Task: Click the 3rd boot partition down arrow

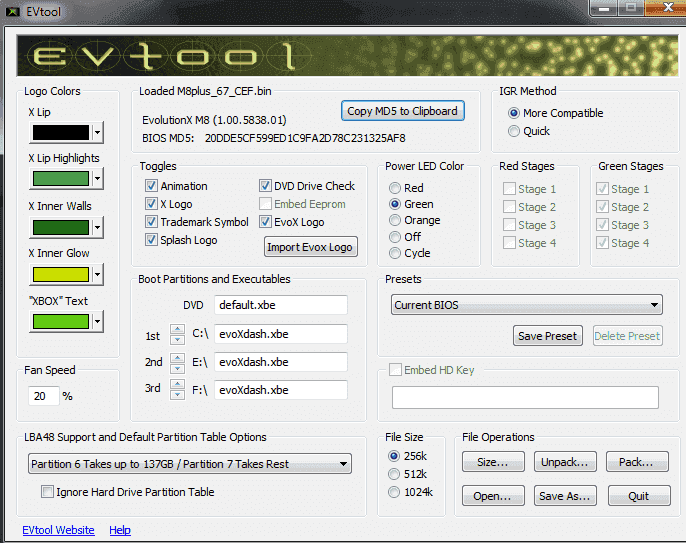Action: click(177, 395)
